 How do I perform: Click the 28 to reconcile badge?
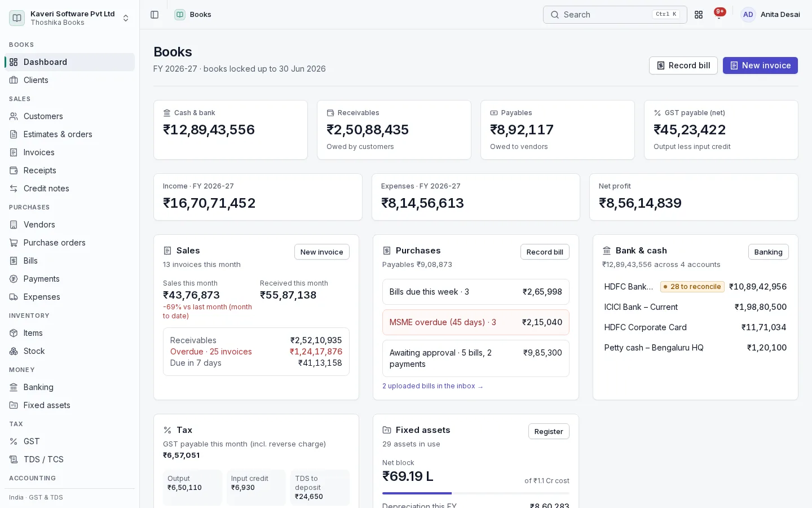coord(693,287)
